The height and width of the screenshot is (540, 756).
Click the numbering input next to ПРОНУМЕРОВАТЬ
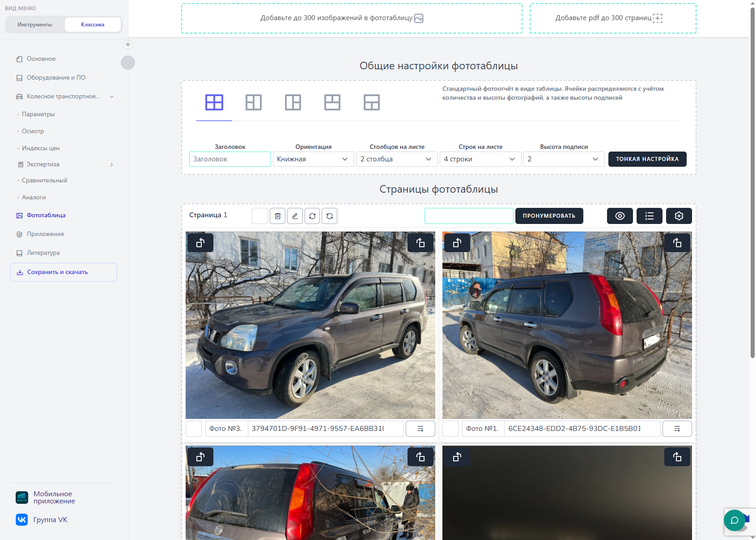click(x=469, y=216)
